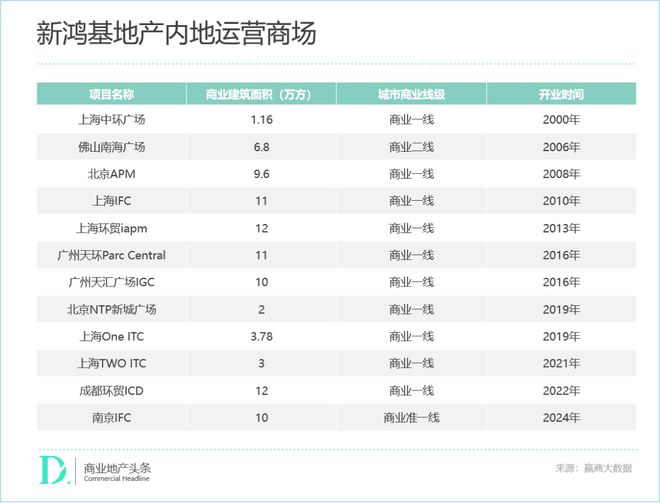Screen dimensions: 660x503
Task: Pick 2016年 in the 广州天环Parc Central row
Action: click(x=561, y=255)
